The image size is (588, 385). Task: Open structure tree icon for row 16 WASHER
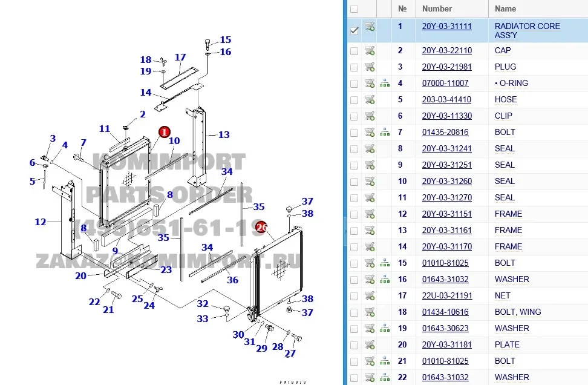384,279
